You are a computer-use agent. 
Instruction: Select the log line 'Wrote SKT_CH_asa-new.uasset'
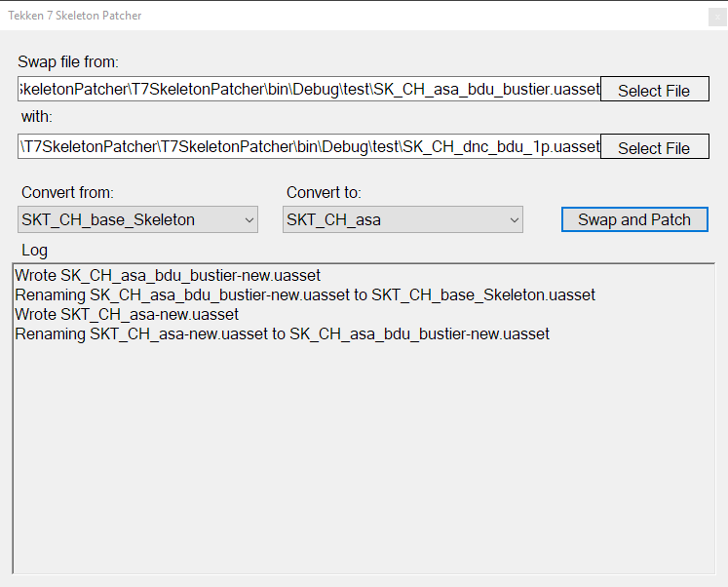(x=127, y=314)
